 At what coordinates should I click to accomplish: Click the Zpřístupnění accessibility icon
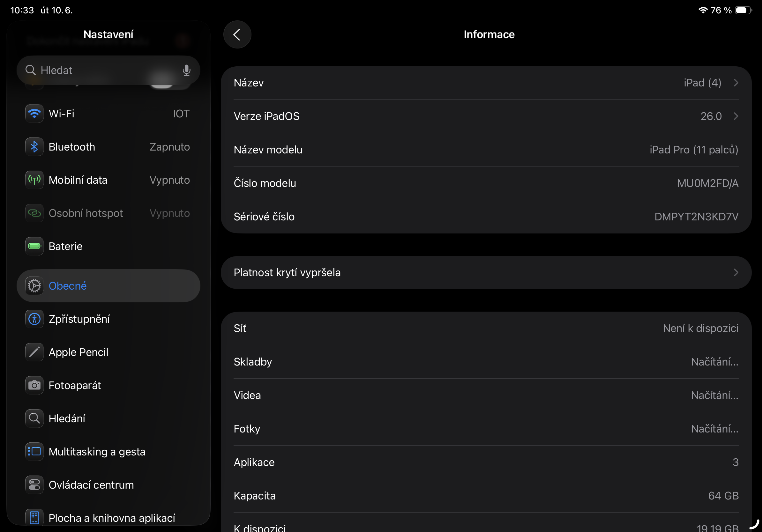(34, 319)
